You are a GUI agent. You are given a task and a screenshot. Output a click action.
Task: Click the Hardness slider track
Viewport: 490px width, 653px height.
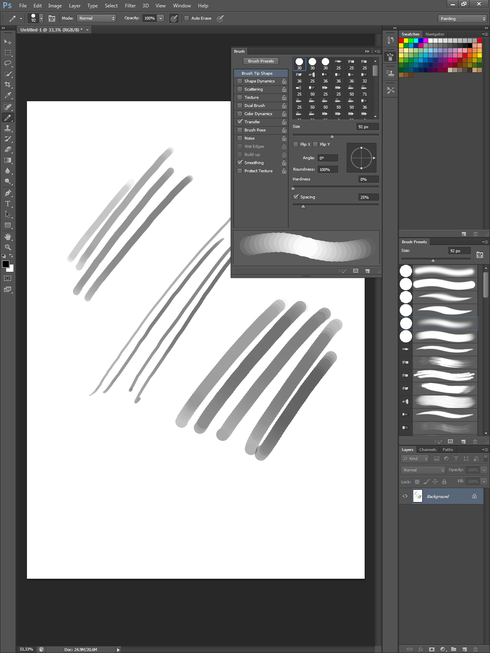(336, 186)
